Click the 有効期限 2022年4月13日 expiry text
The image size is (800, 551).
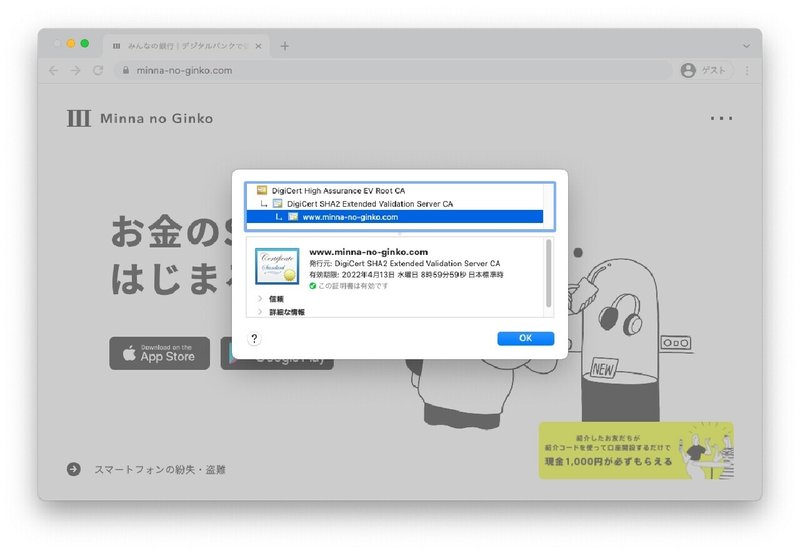[x=406, y=274]
